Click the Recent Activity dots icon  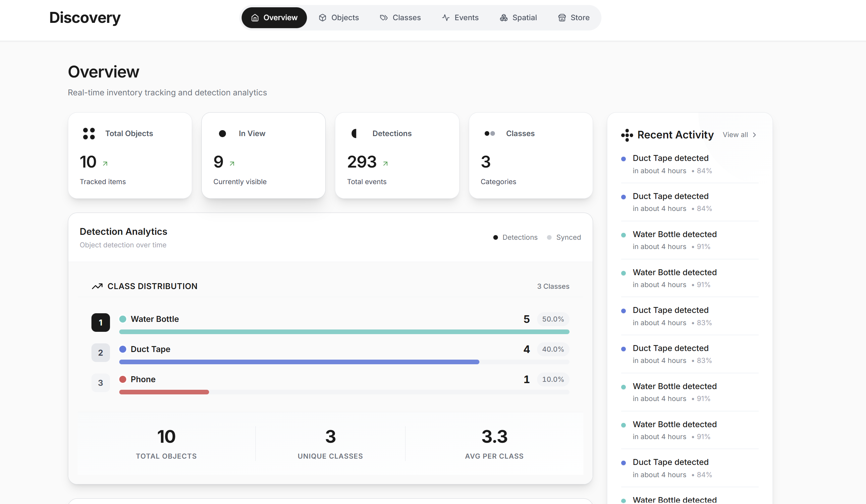(627, 135)
